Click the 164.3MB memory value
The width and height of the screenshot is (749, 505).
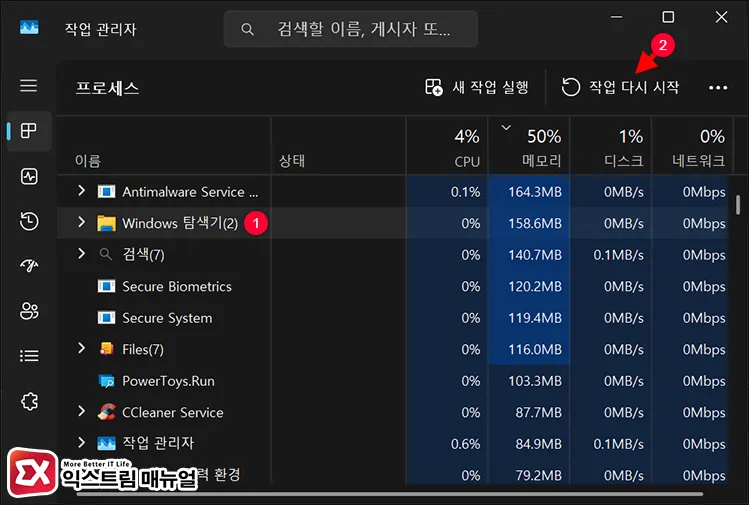(535, 192)
